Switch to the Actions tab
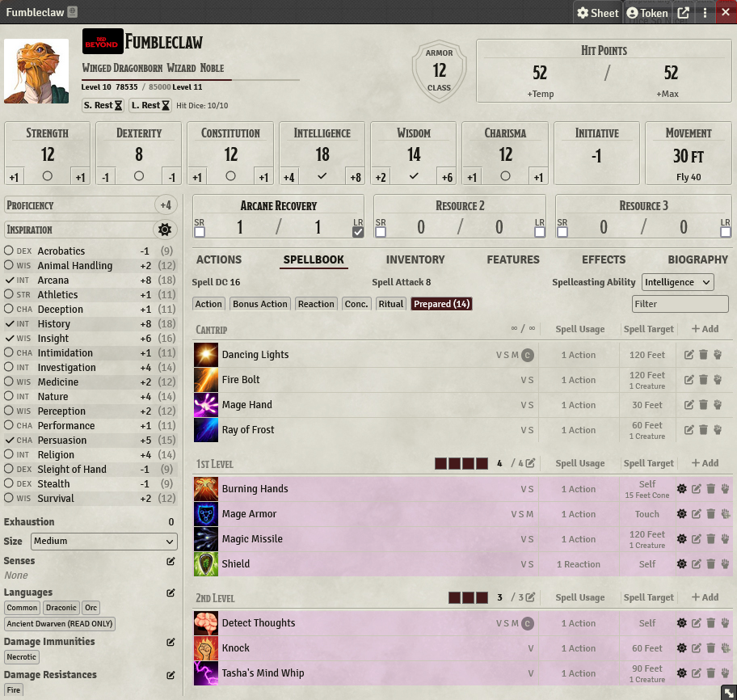 [x=219, y=259]
